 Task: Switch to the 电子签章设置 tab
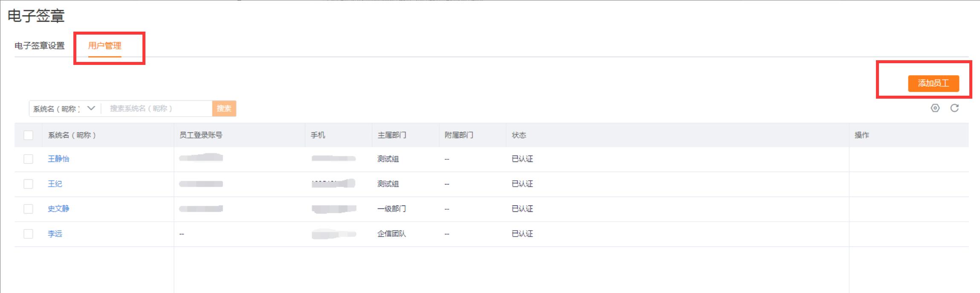(x=40, y=46)
